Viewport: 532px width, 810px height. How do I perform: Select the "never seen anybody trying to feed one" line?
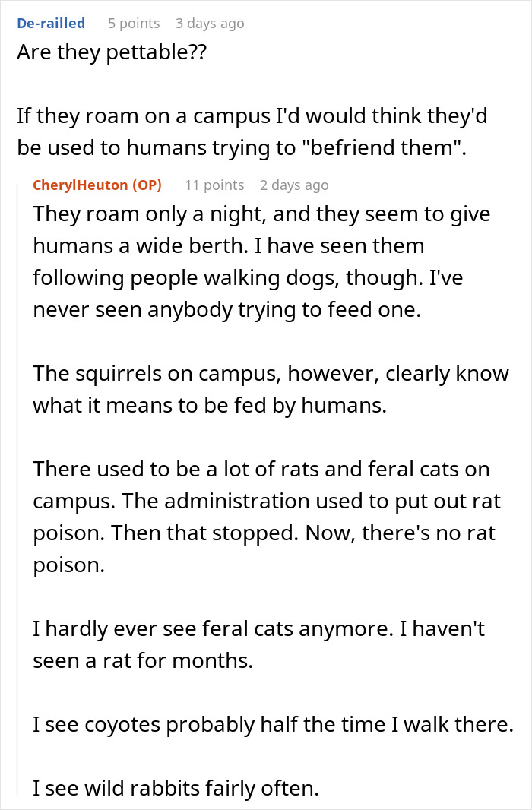(226, 310)
